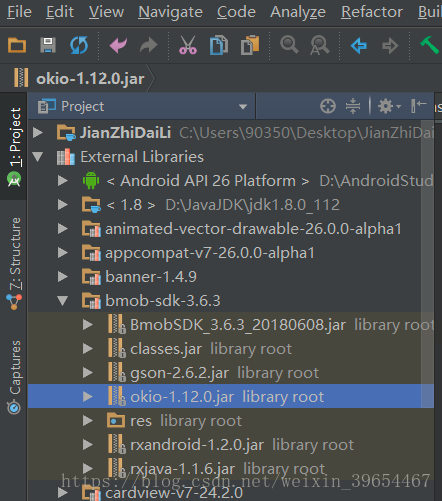Click the Replace magnifier icon
442x501 pixels.
pyautogui.click(x=320, y=45)
